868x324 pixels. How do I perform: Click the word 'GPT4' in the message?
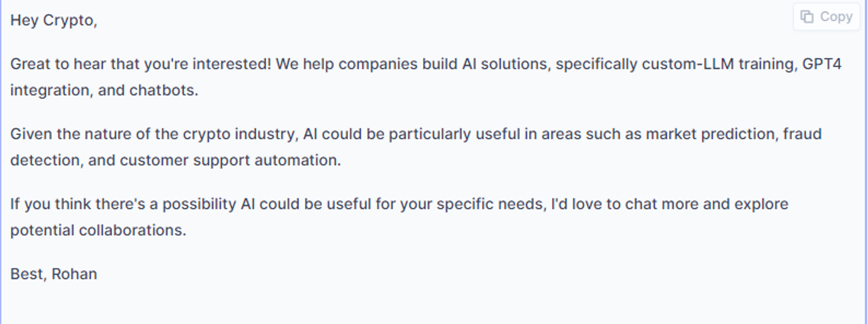click(822, 64)
